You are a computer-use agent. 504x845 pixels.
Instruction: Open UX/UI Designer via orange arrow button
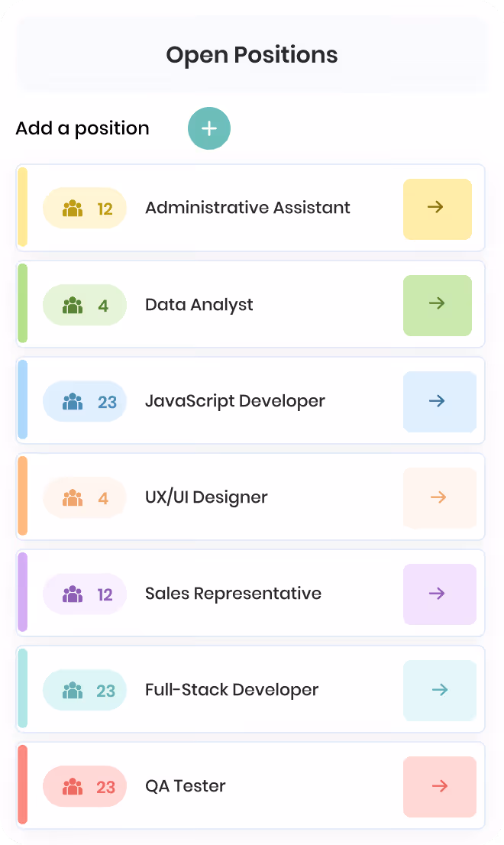coord(439,498)
